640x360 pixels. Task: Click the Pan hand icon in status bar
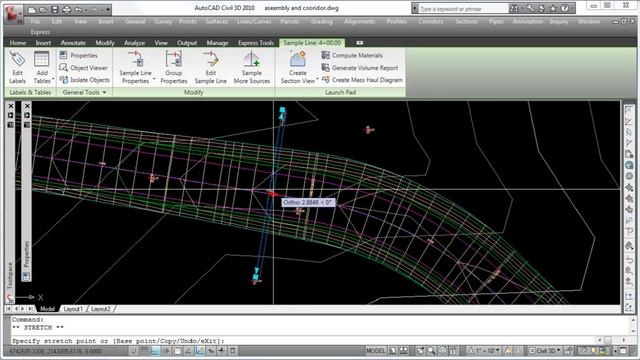[x=420, y=351]
